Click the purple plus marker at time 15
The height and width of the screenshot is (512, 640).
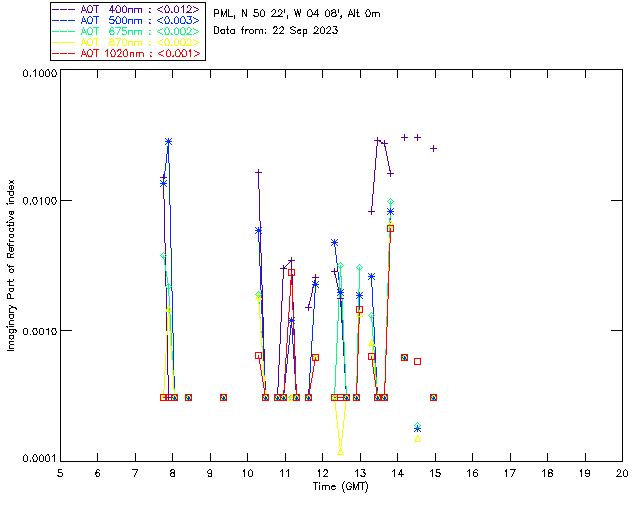click(434, 149)
